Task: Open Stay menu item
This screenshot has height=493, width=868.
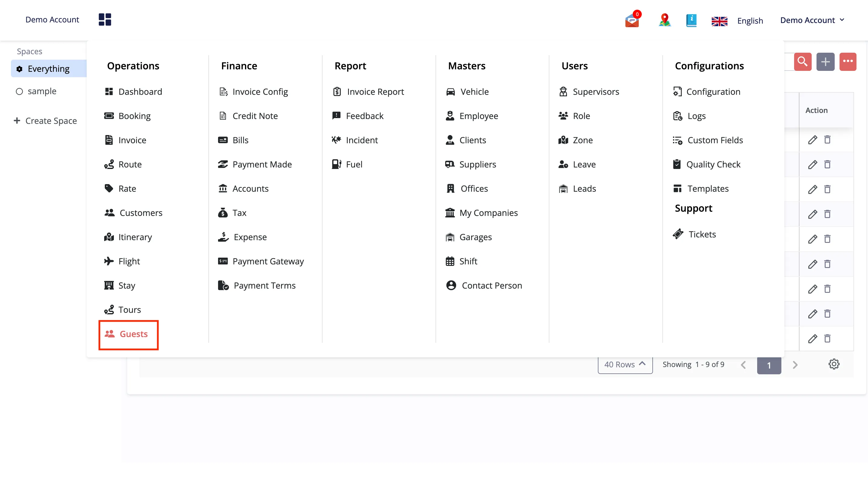Action: 120,286
